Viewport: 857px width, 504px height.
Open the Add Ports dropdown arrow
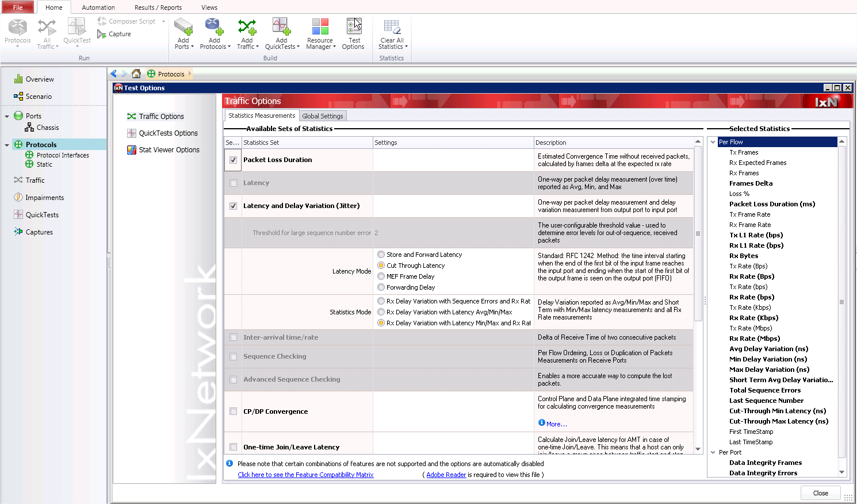click(192, 47)
